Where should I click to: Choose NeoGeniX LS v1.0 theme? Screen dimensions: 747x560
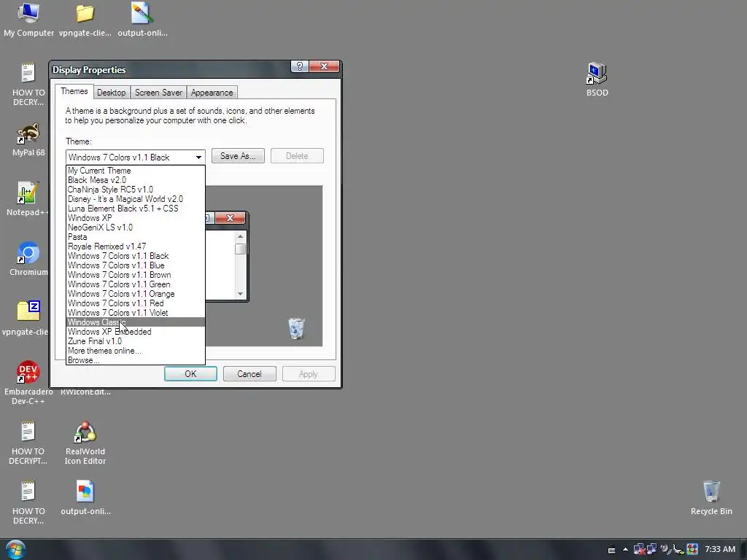(135, 227)
